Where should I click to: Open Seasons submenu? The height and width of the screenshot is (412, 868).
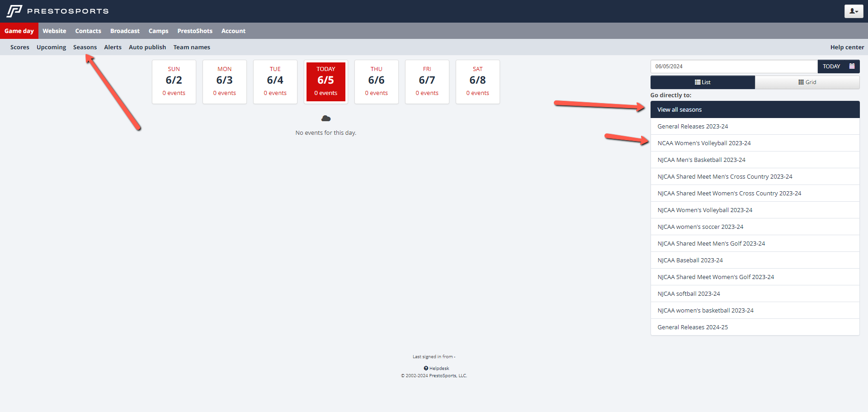point(85,47)
